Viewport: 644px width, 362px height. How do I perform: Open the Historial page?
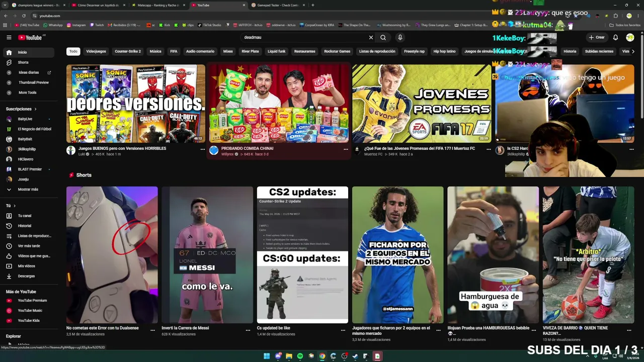[x=29, y=226]
